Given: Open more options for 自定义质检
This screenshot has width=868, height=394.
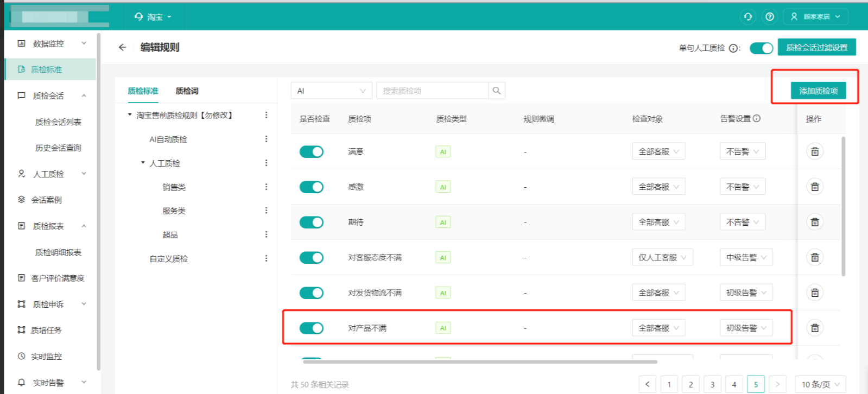Looking at the screenshot, I should (x=266, y=258).
